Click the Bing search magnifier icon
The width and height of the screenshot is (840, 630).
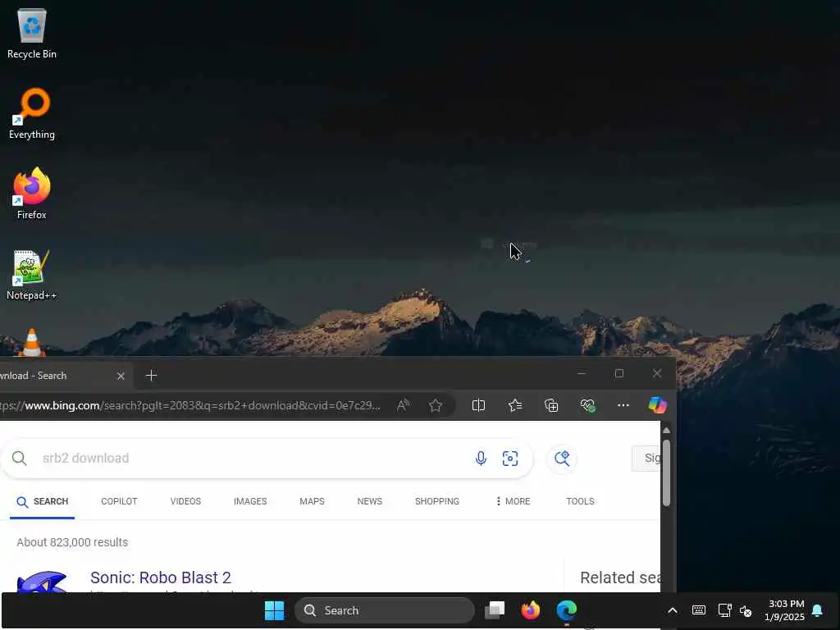coord(20,458)
